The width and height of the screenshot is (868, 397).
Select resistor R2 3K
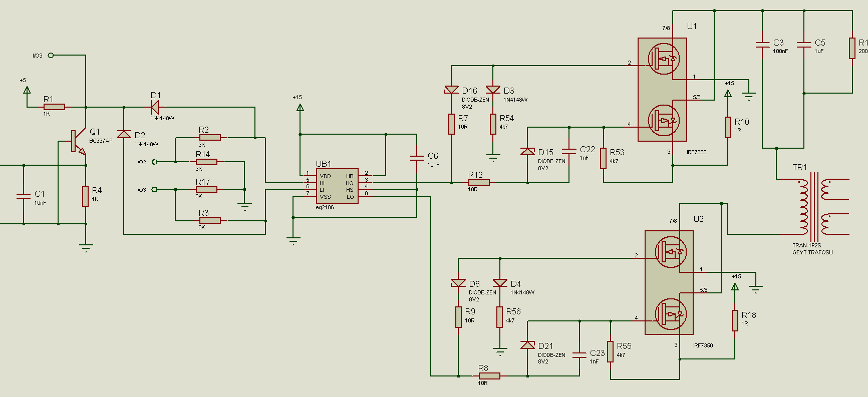(210, 137)
